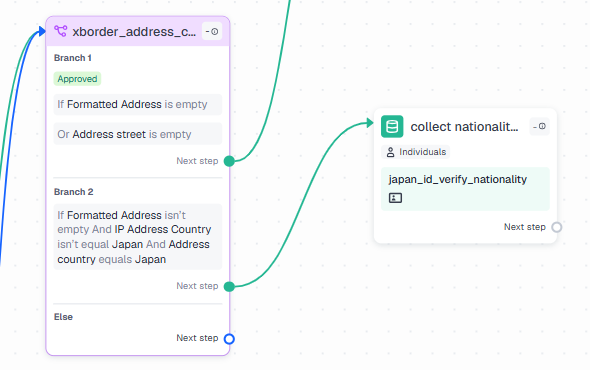Viewport: 590px width, 370px height.
Task: Click the Individuals label
Action: pos(423,152)
